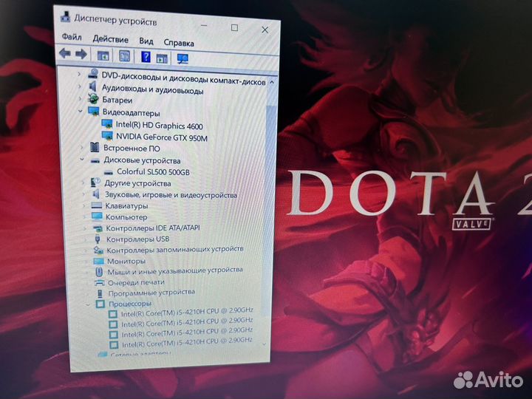This screenshot has width=532, height=399.
Task: Click the adapter icon beside Intel(R) HD Graphics 4600
Action: 107,123
